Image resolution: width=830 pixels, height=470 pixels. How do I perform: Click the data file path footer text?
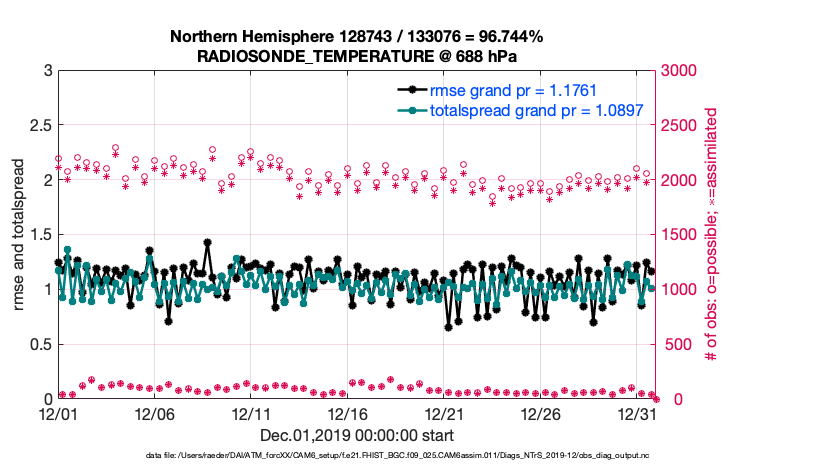click(x=356, y=455)
